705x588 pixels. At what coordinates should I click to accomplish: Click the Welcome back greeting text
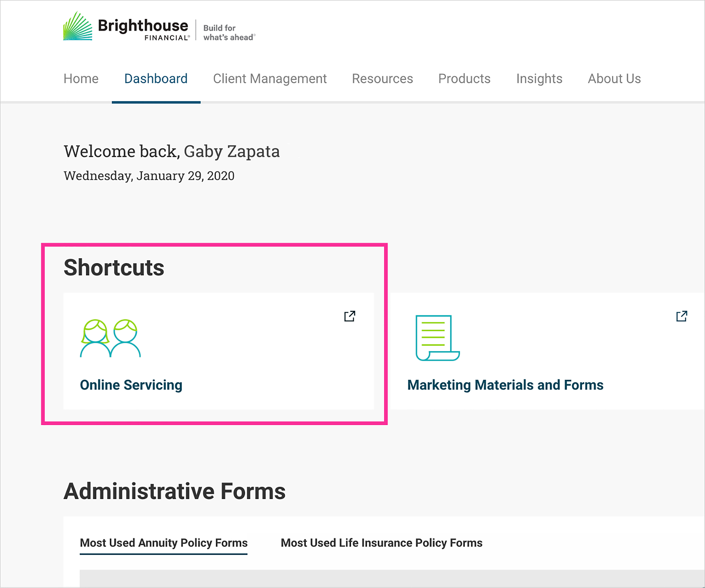(x=172, y=151)
